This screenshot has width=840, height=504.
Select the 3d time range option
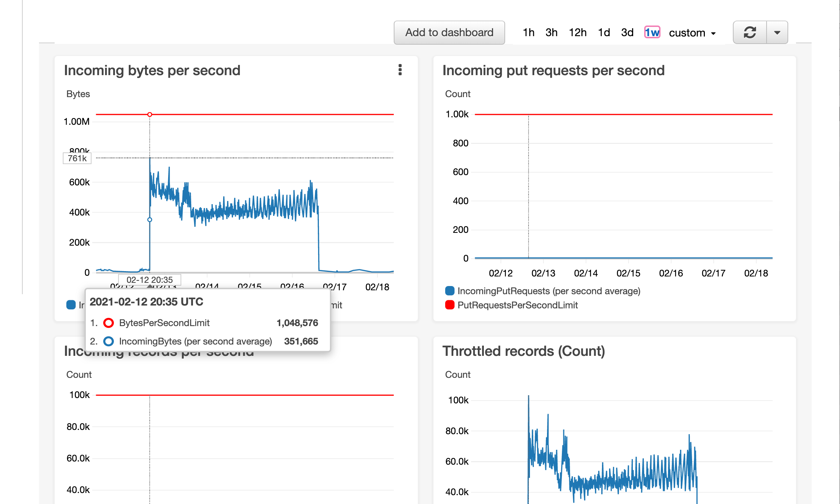pos(627,32)
